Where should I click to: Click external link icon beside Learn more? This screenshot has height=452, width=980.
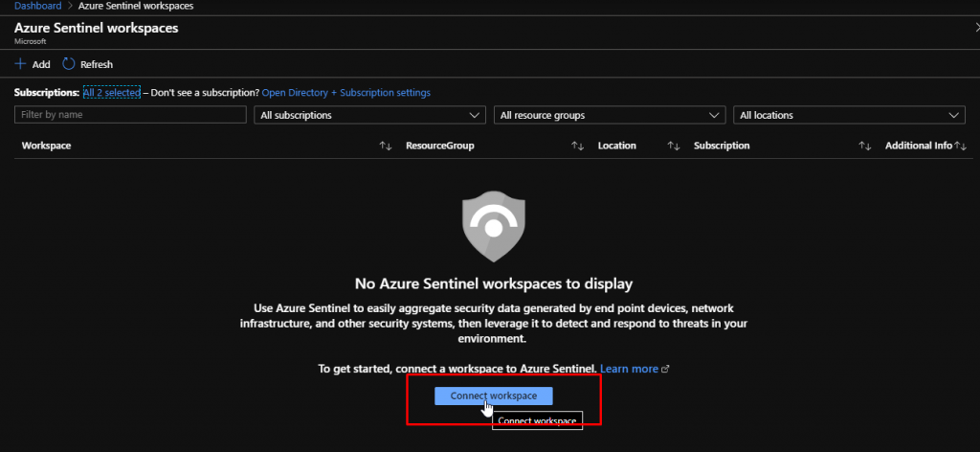[x=666, y=369]
